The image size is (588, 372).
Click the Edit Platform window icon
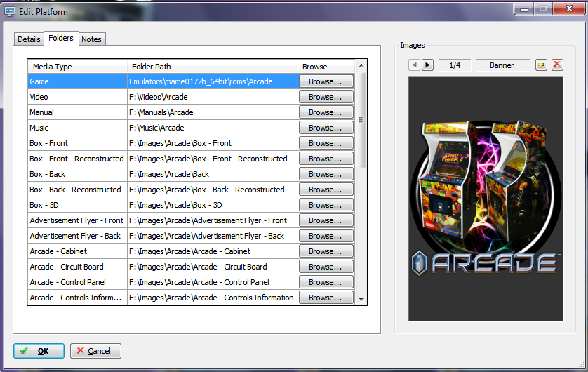pyautogui.click(x=10, y=12)
